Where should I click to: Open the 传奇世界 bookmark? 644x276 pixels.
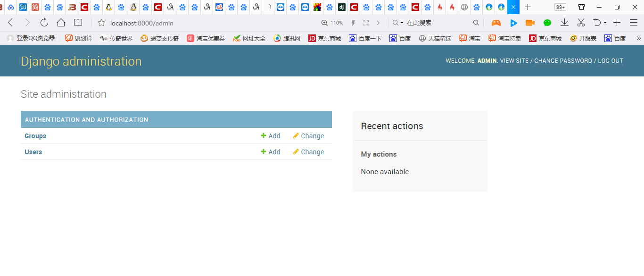pyautogui.click(x=116, y=38)
